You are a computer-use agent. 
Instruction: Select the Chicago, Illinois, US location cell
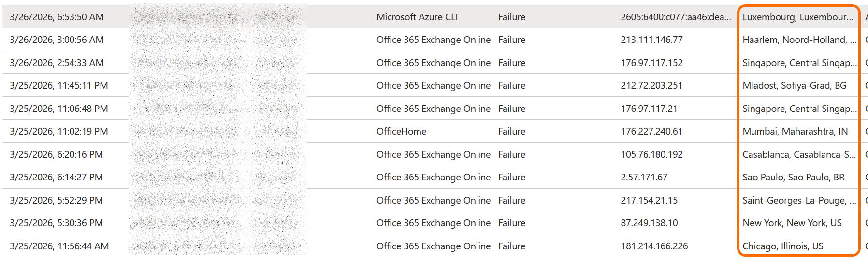[x=782, y=246]
